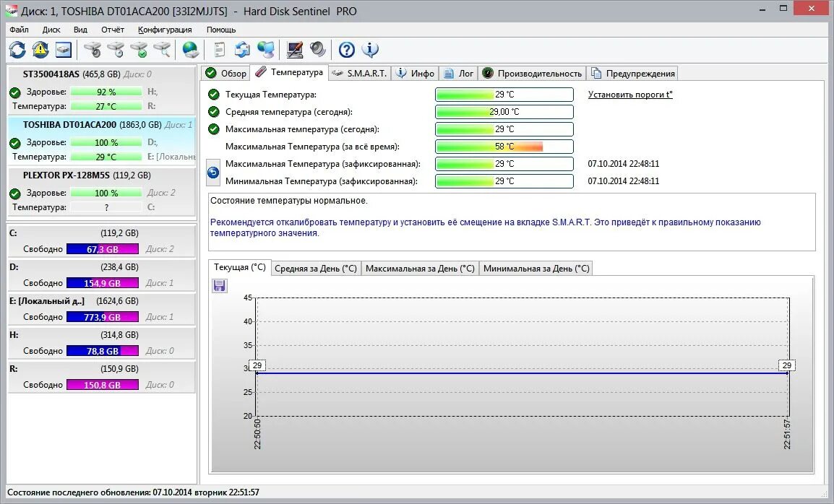
Task: Click the D: partition free space bar 154,9 GB
Action: pos(103,283)
